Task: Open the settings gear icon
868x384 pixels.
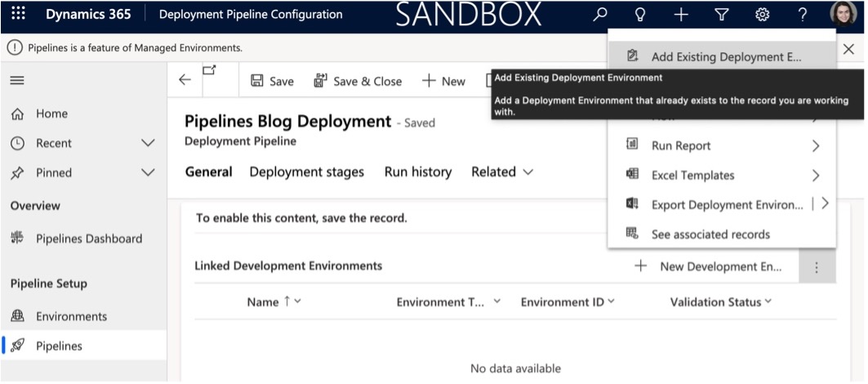Action: coord(763,15)
